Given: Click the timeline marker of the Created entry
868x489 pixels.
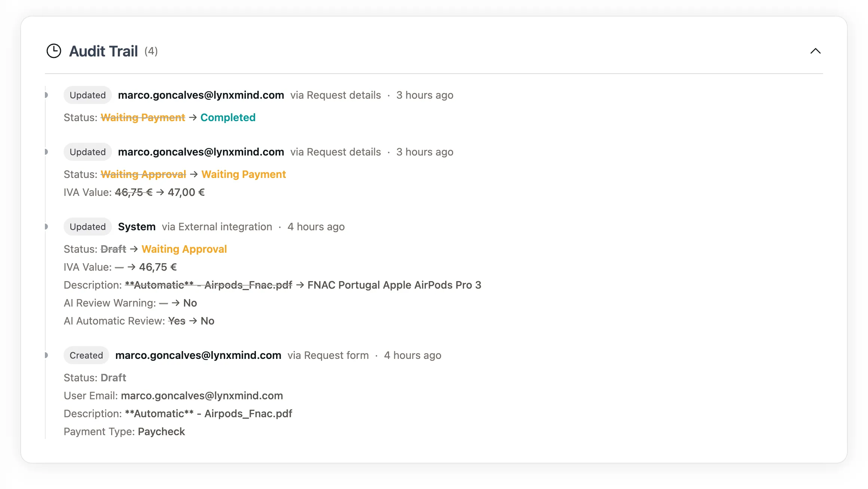Looking at the screenshot, I should (x=46, y=356).
